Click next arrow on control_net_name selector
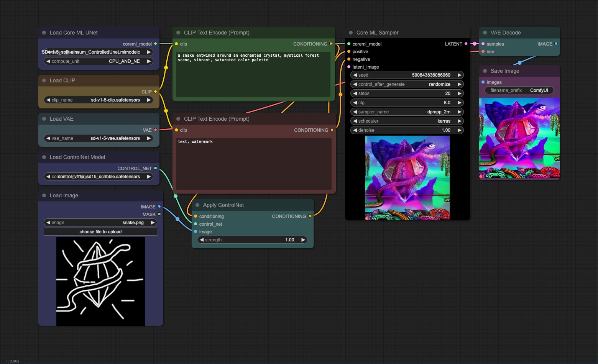This screenshot has height=364, width=598. point(149,177)
